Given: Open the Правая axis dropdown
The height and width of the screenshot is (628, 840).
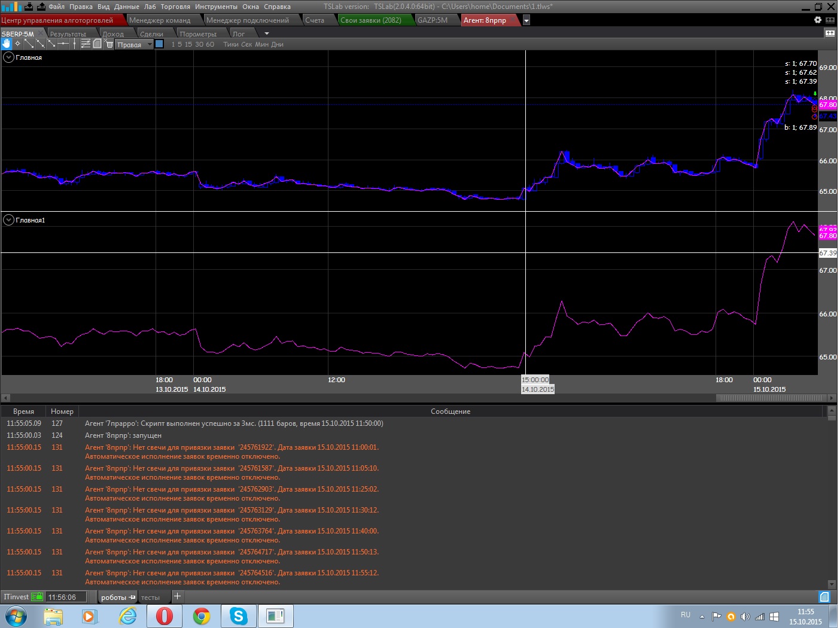Looking at the screenshot, I should tap(150, 44).
